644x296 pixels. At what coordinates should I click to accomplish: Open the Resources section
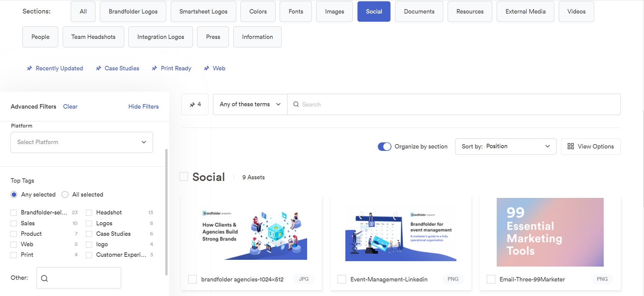click(x=470, y=12)
